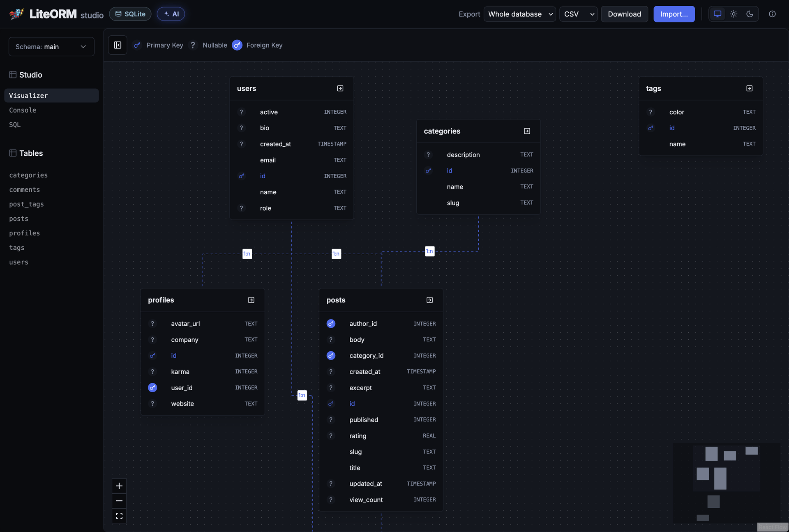Switch to dark theme mode

(750, 14)
